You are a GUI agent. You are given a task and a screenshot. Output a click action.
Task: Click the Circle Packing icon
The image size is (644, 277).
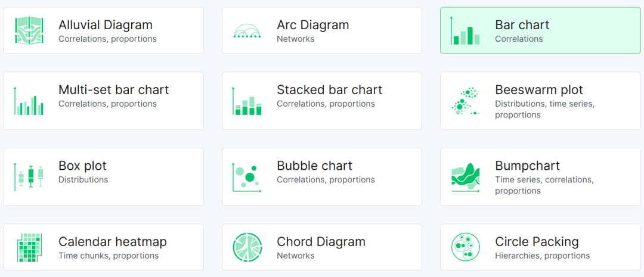(x=465, y=247)
